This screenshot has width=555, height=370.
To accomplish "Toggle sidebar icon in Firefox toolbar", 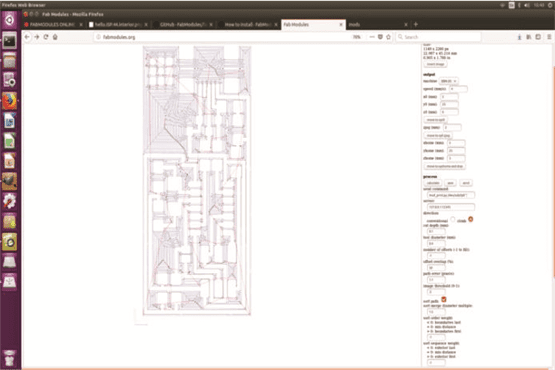I will coord(538,37).
